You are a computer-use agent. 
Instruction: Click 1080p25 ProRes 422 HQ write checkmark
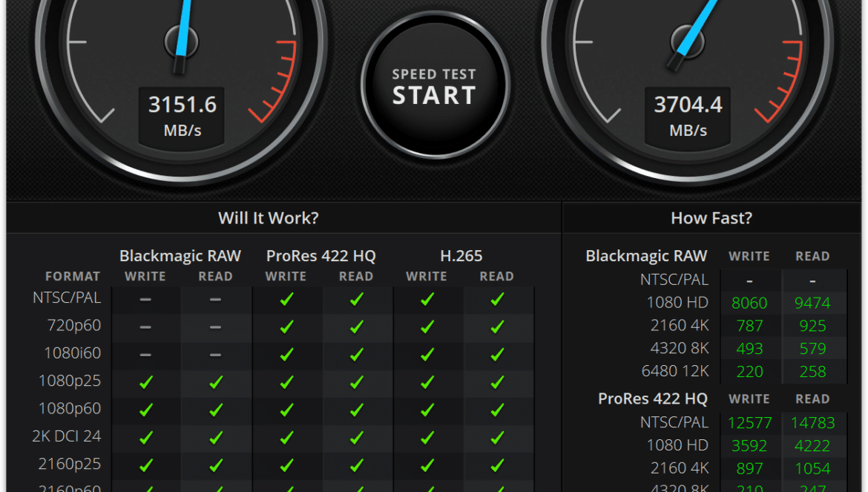(x=286, y=382)
